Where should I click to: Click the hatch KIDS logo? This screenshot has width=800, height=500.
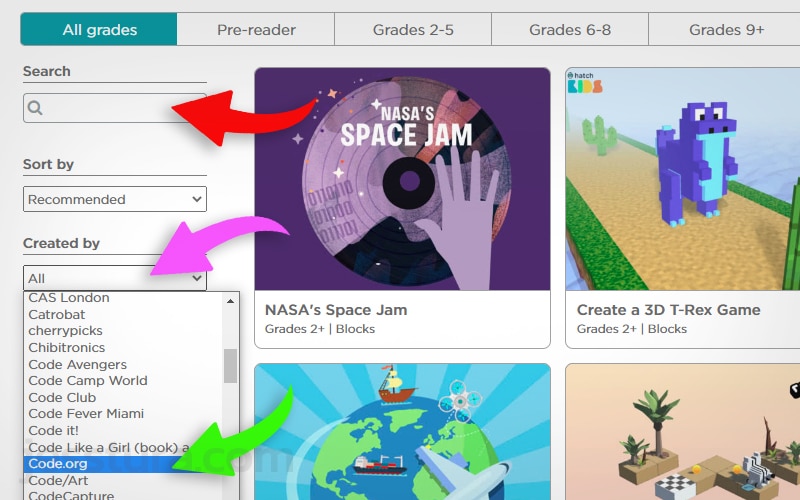coord(585,82)
